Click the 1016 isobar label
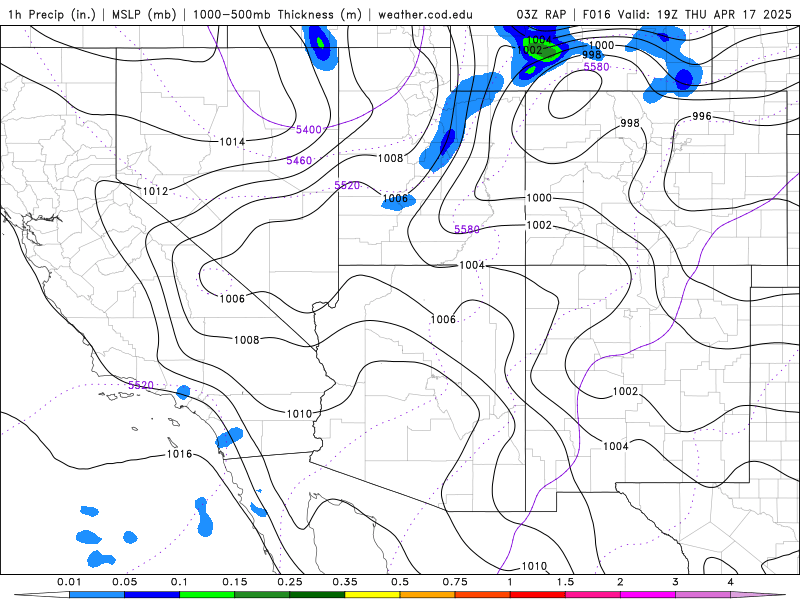 179,454
